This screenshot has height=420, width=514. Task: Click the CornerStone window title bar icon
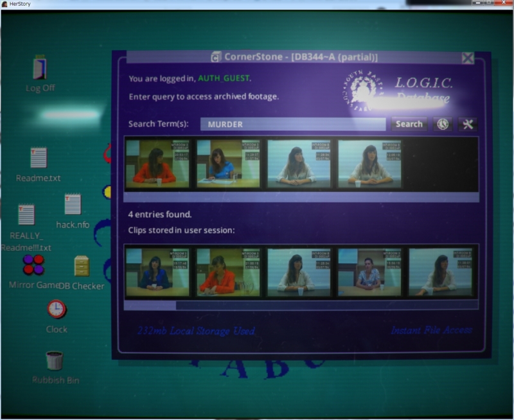click(x=216, y=57)
